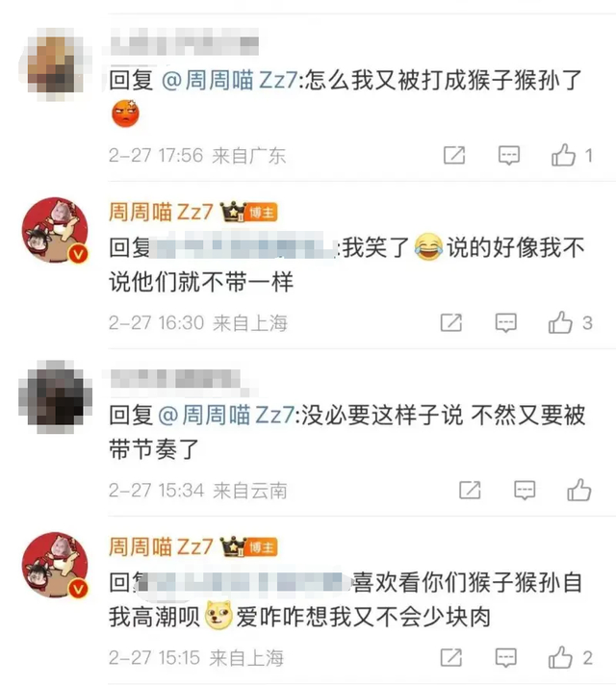Image resolution: width=616 pixels, height=685 pixels.
Task: Open blurred avatar of Guangdong commenter
Action: pos(55,63)
